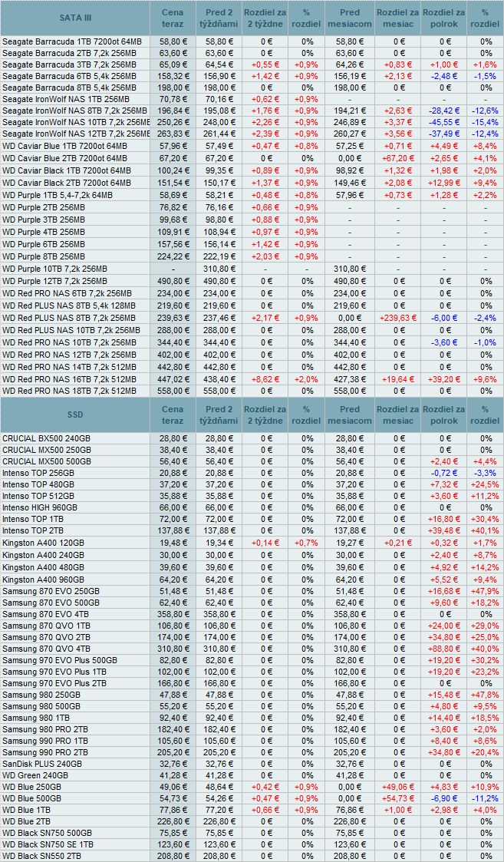
Task: Select Samsung 970 EVO Plus 1TB
Action: coord(54,672)
